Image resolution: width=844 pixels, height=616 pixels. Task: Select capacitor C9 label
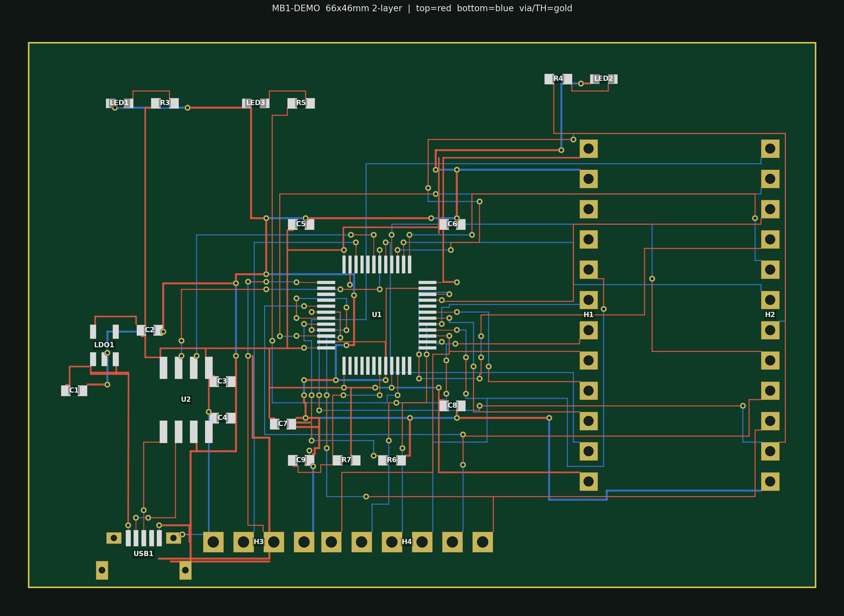(x=301, y=460)
